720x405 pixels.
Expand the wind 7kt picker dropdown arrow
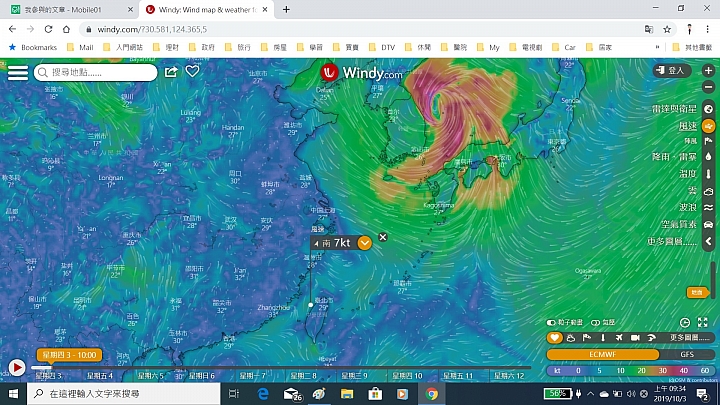pos(365,243)
